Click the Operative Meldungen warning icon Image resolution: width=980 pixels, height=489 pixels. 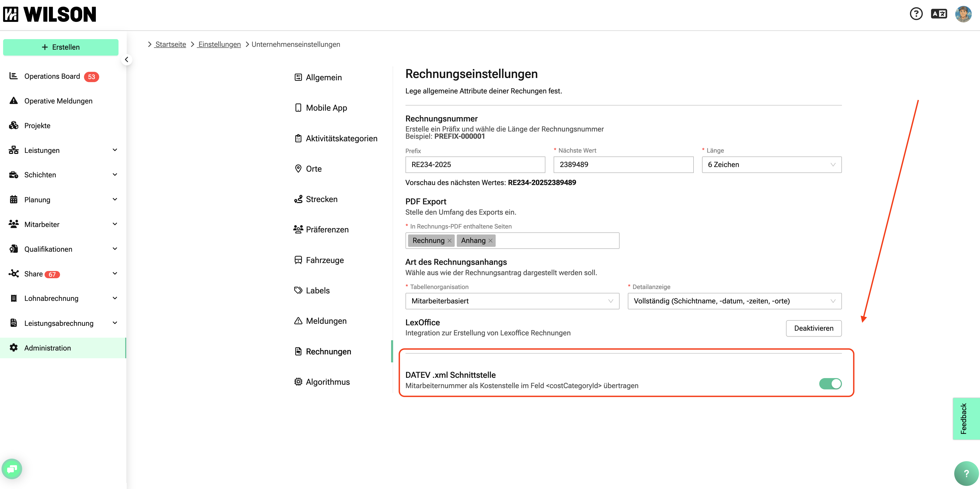click(14, 101)
